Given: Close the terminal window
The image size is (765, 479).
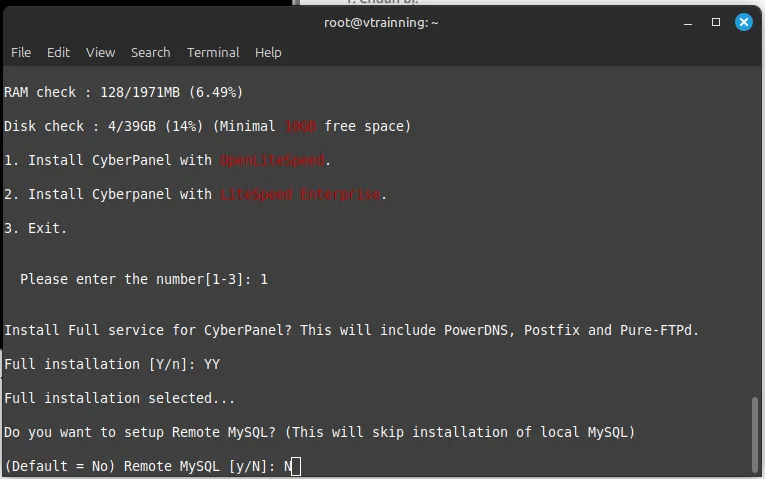Looking at the screenshot, I should click(743, 21).
